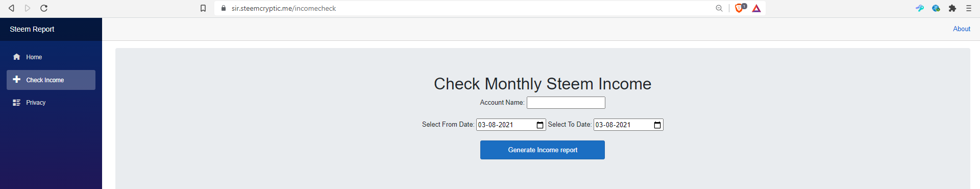Open the zoom magnifier in address bar

click(719, 8)
